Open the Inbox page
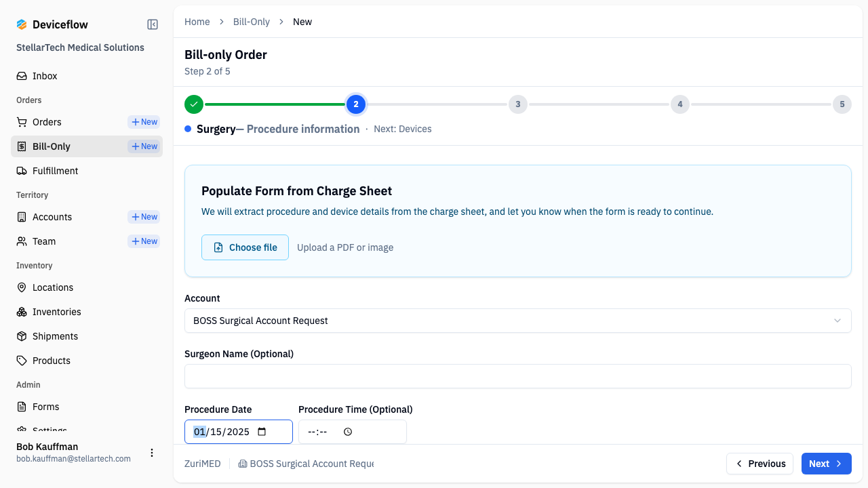868x488 pixels. 87,76
